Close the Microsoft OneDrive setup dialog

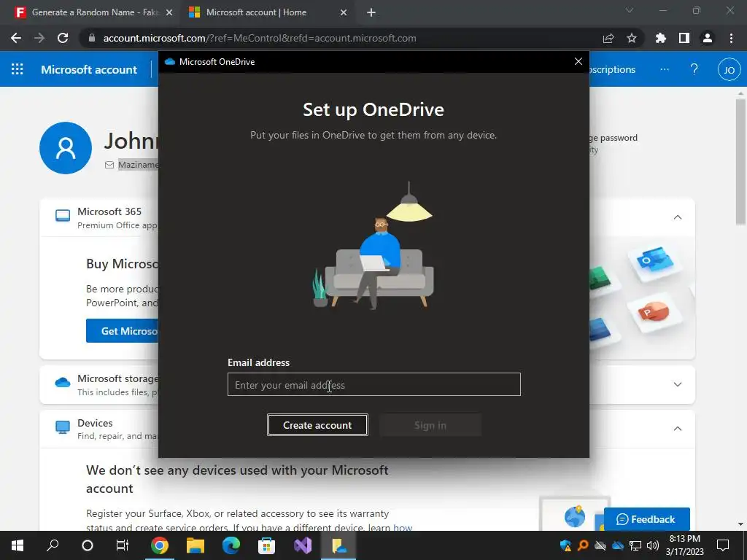pyautogui.click(x=578, y=61)
